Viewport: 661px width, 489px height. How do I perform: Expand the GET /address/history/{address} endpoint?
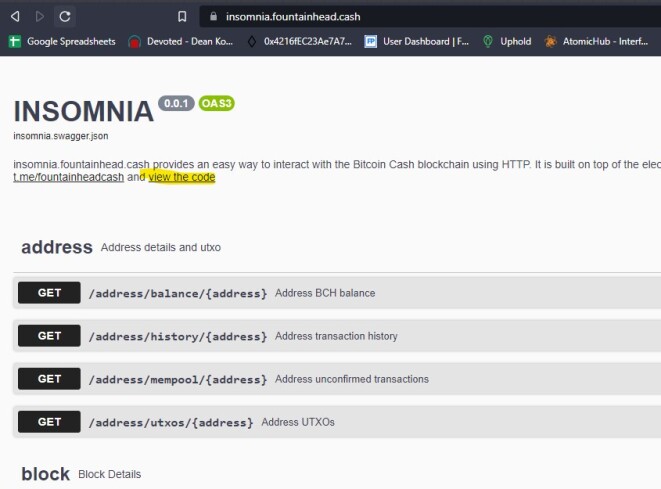tap(337, 336)
